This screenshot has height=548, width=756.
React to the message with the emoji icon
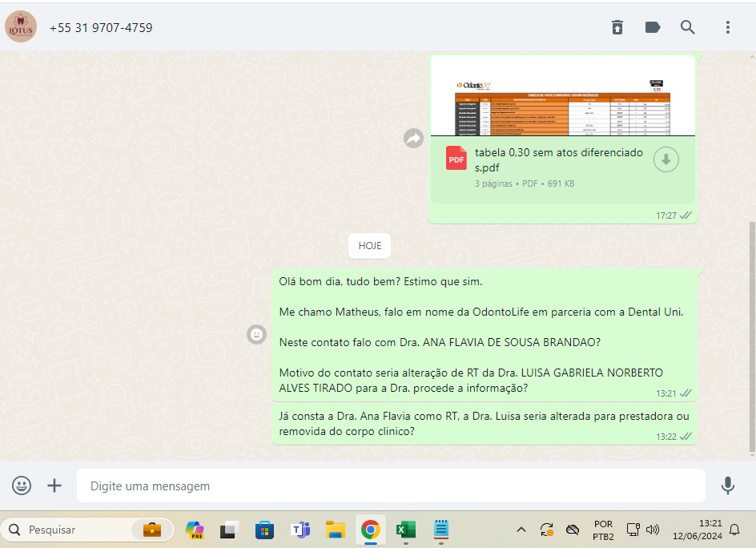tap(256, 334)
